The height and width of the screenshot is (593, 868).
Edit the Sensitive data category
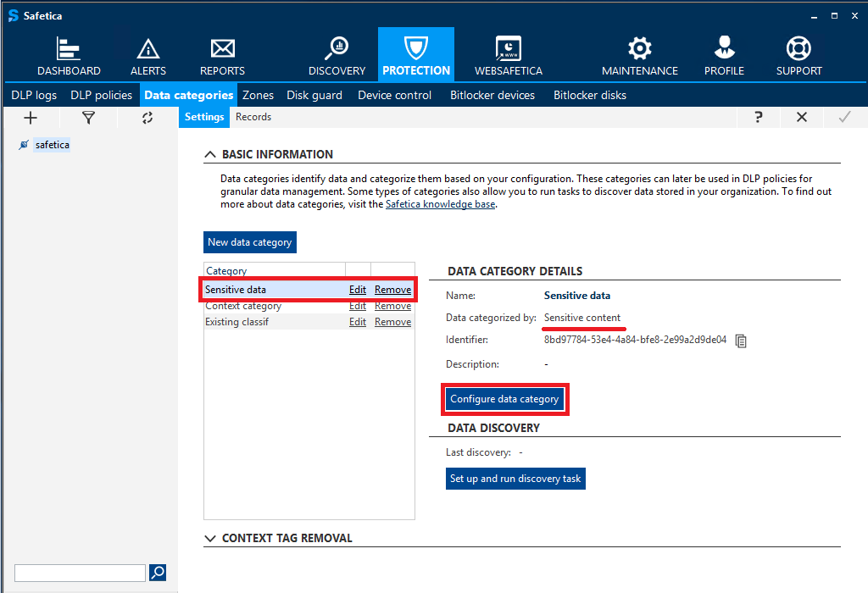(x=358, y=290)
